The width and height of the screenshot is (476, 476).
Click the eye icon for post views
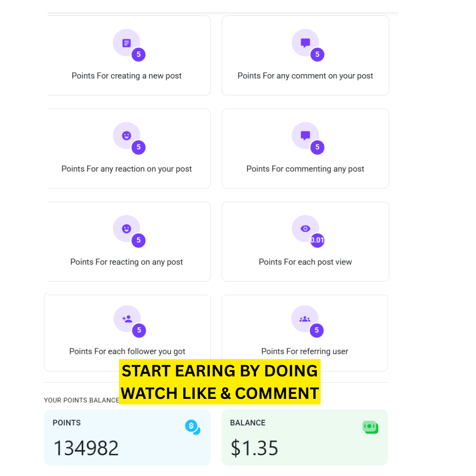(305, 229)
